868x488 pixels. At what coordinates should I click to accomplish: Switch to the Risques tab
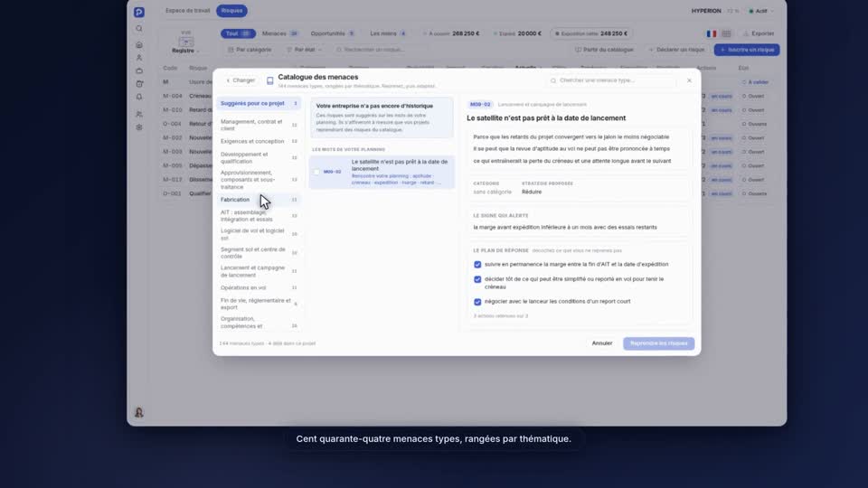click(x=232, y=11)
